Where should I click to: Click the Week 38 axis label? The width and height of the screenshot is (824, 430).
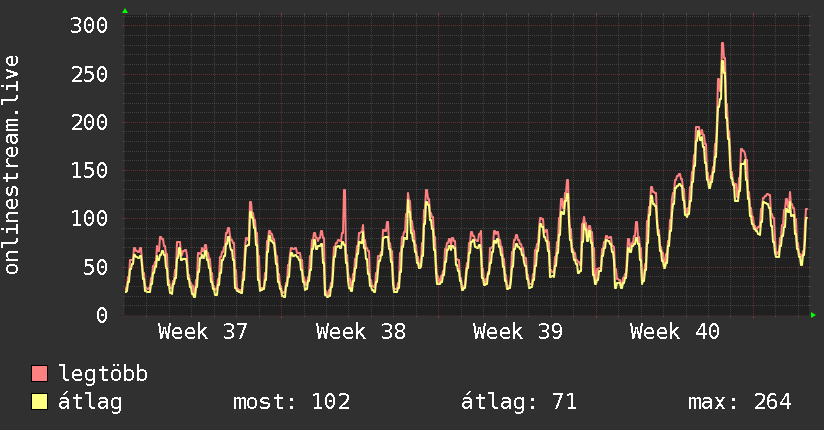[360, 332]
